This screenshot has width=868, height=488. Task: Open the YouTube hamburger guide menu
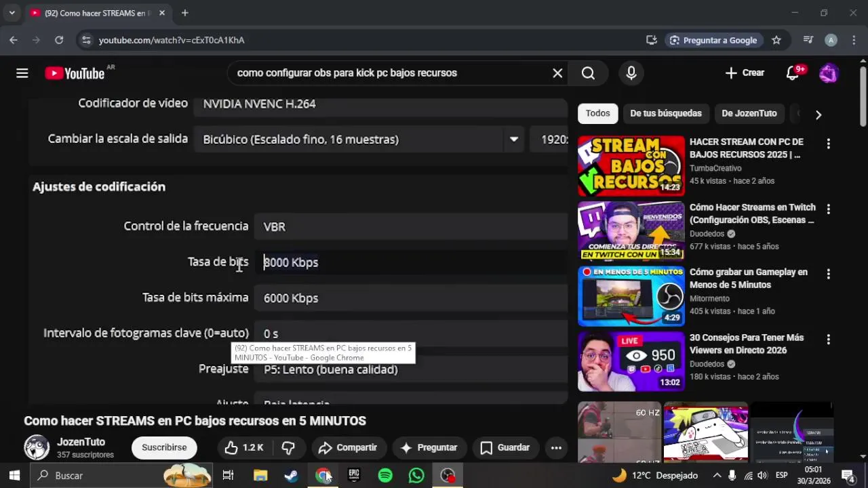22,73
